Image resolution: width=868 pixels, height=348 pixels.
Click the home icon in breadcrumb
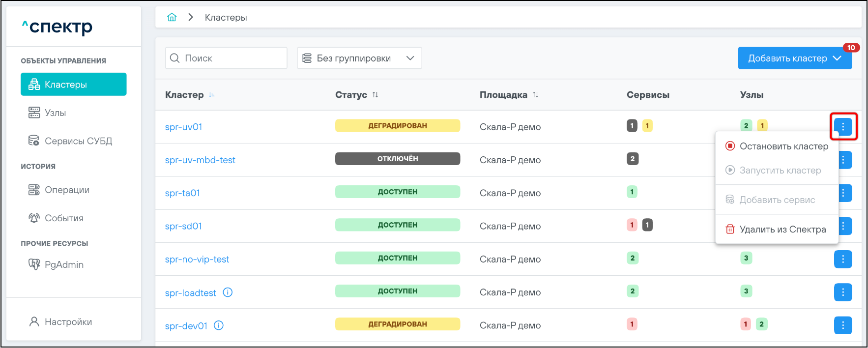[x=172, y=18]
